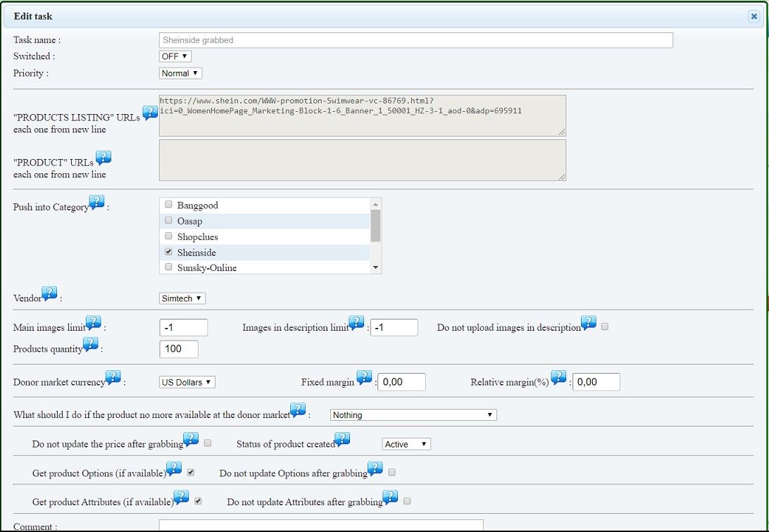The height and width of the screenshot is (532, 769).
Task: Close the Edit task dialog
Action: pos(754,16)
